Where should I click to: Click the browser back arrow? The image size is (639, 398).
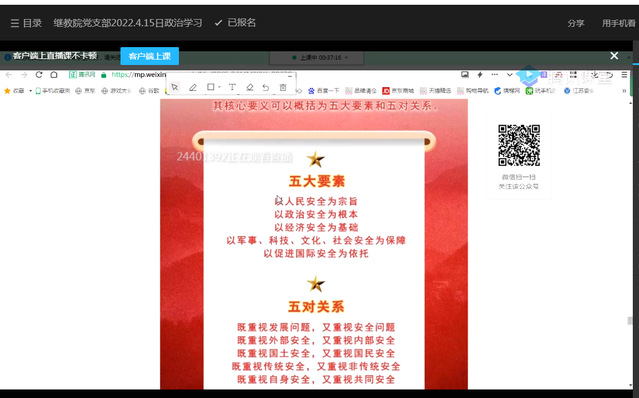click(9, 75)
